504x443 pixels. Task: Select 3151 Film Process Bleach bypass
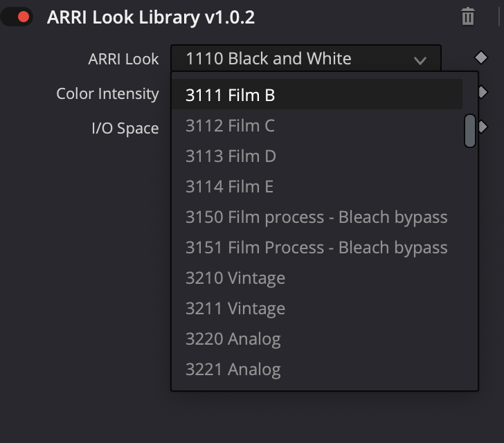(x=317, y=248)
